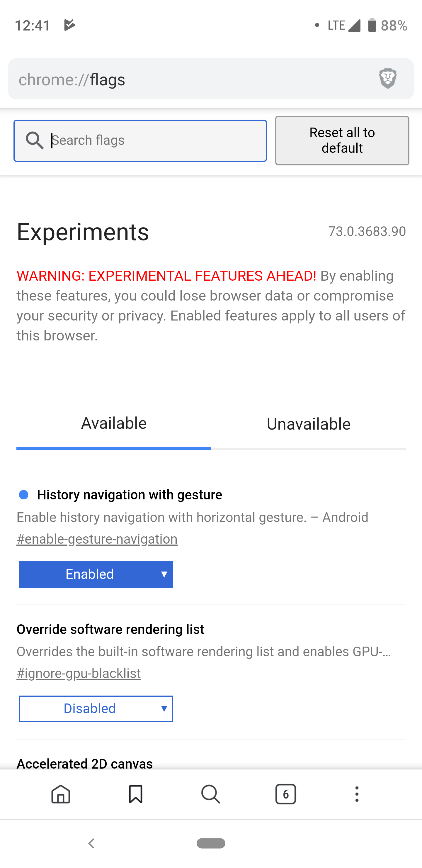
Task: Tap the Override software rendering list title
Action: pos(110,629)
